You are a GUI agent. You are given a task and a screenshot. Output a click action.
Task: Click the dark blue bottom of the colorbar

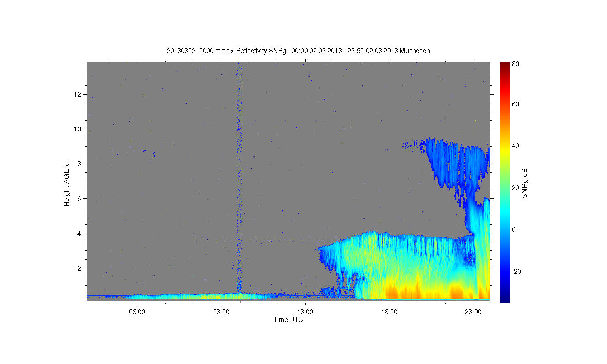click(x=505, y=297)
